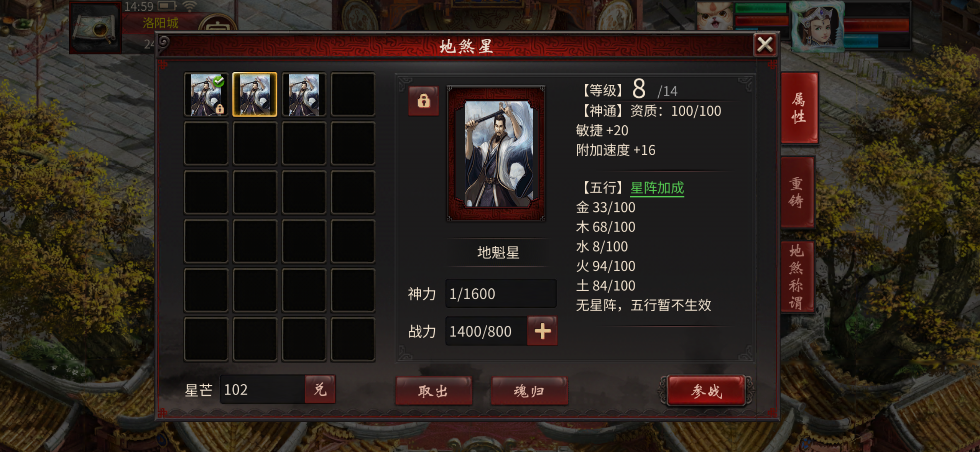Open the 地煞称谓 side tab
This screenshot has height=452, width=980.
coord(797,276)
